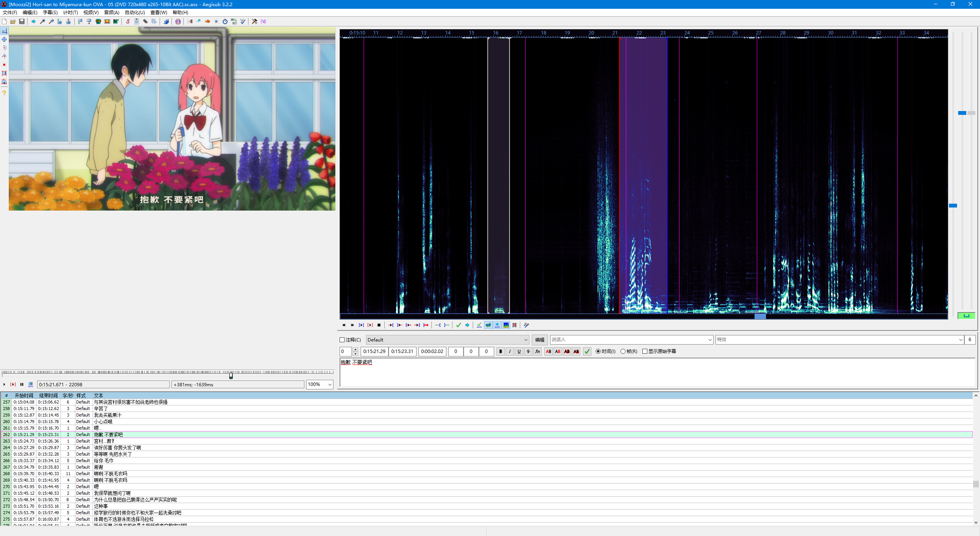Open the 视频(V) menu
Viewport: 980px width, 536px height.
coord(91,13)
